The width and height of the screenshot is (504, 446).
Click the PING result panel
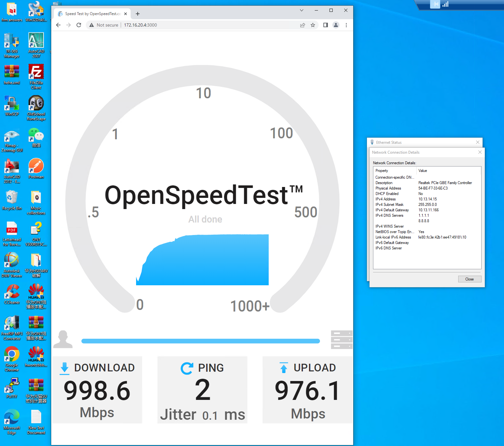point(202,390)
